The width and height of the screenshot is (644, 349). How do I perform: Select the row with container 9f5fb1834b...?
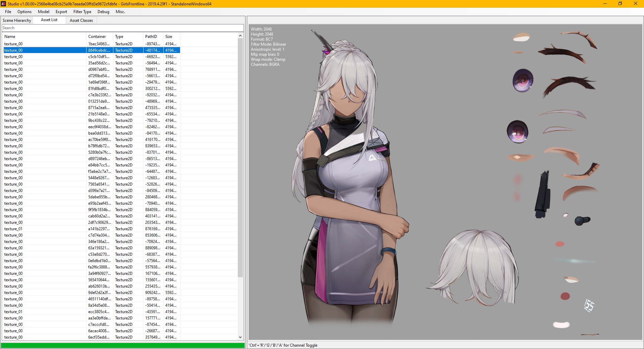pos(92,210)
